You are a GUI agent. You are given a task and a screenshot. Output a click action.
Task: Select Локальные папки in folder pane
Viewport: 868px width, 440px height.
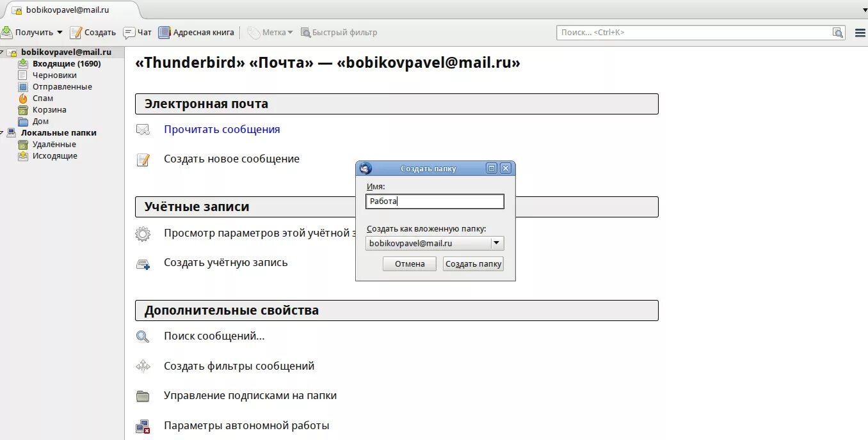point(58,133)
